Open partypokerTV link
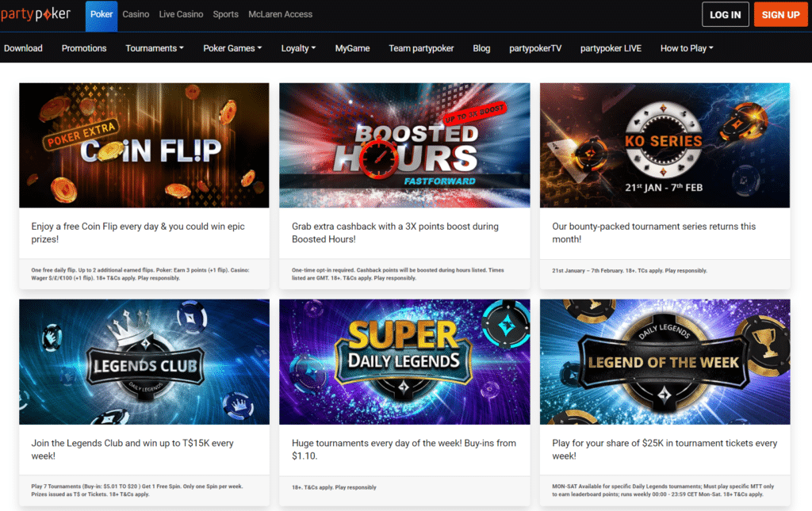This screenshot has height=511, width=812. coord(535,48)
